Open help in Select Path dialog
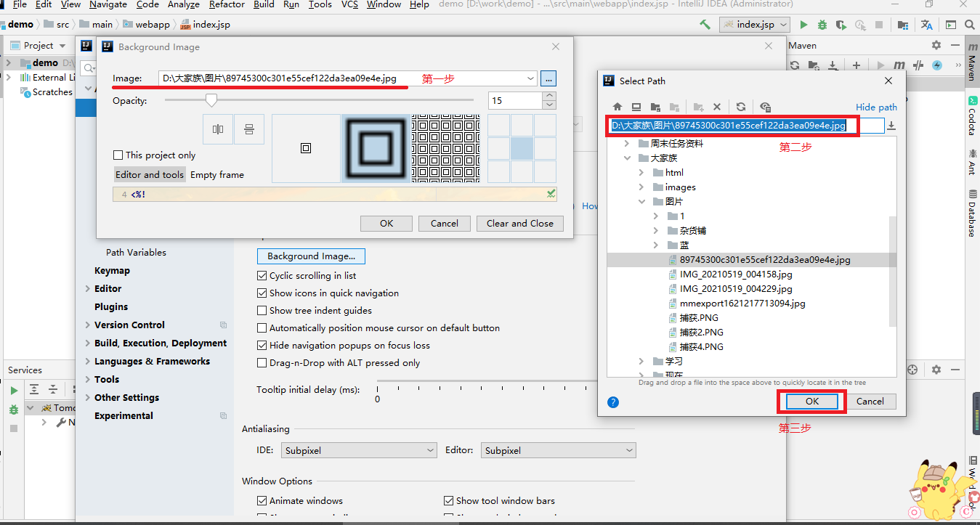The height and width of the screenshot is (525, 980). (x=613, y=402)
